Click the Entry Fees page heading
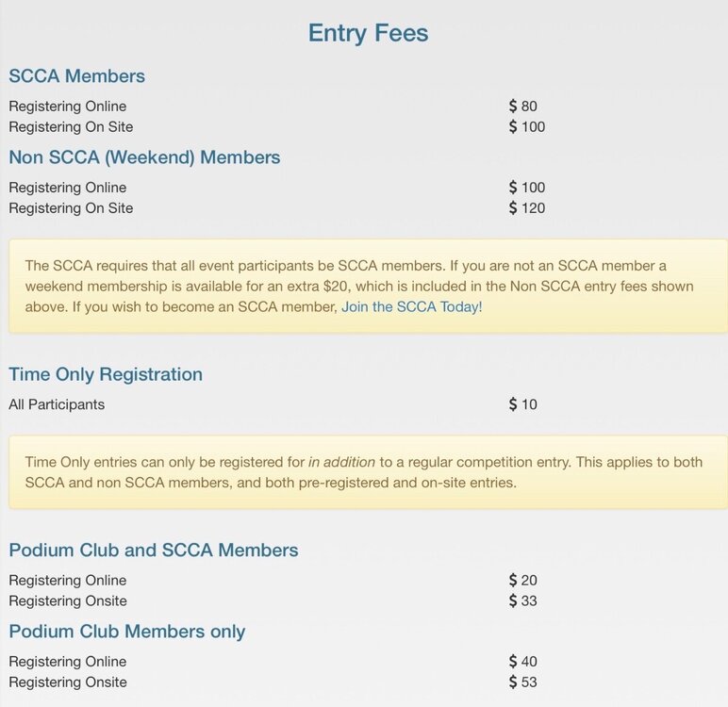This screenshot has width=728, height=707. tap(368, 33)
